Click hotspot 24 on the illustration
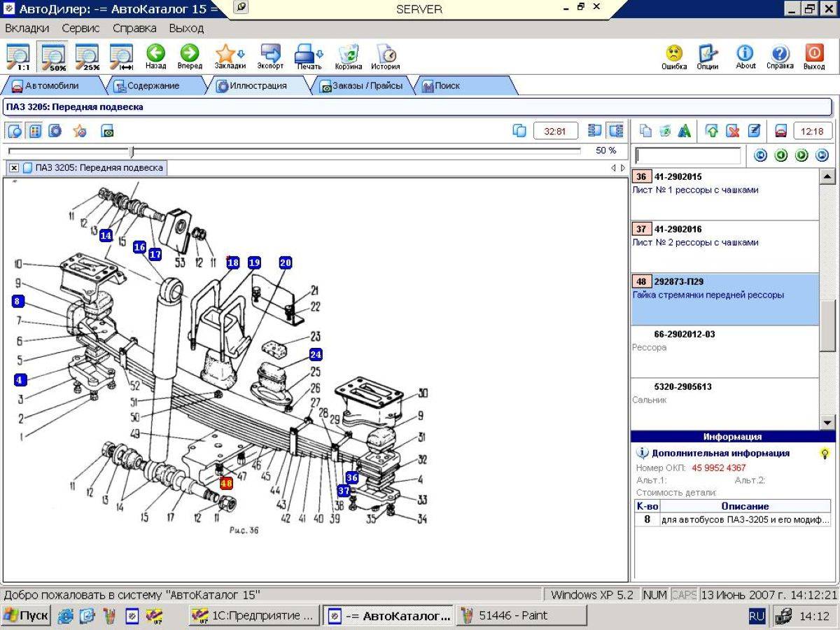The image size is (840, 630). pos(316,355)
